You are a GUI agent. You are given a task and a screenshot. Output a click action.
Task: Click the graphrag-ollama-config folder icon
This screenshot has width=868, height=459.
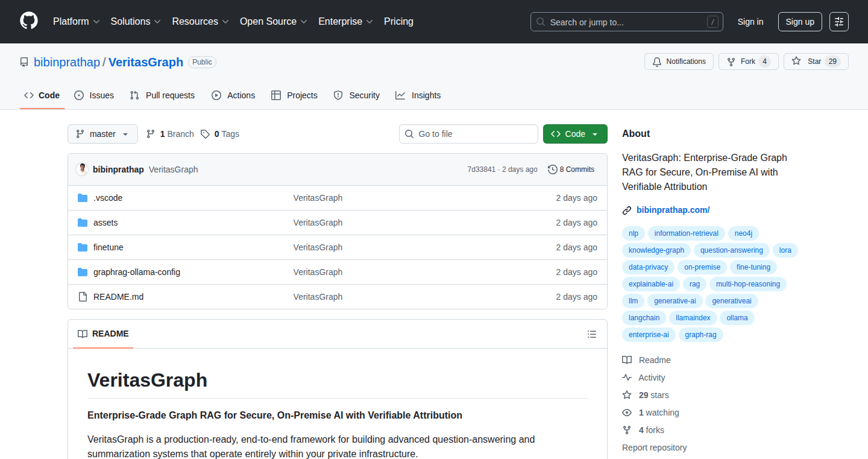pos(83,272)
